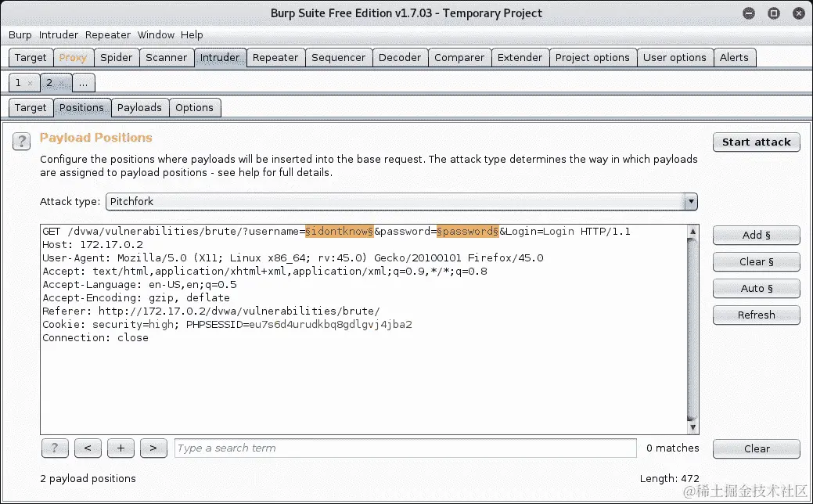Viewport: 813px width, 504px height.
Task: Click the Auto § button
Action: tap(757, 288)
